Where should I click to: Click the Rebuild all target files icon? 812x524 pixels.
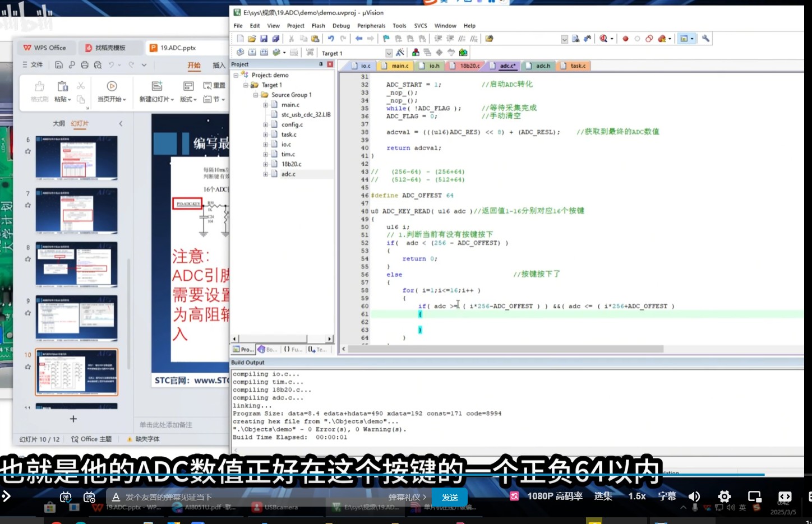pos(264,52)
